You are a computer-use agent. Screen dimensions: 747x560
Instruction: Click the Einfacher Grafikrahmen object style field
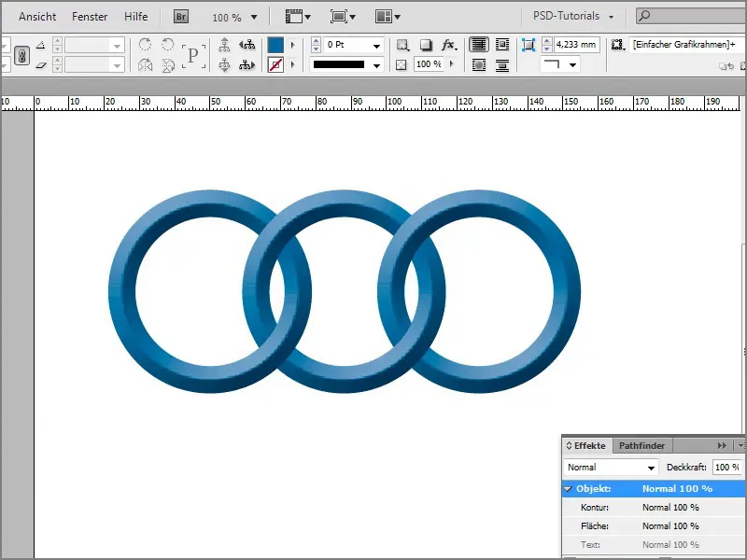pyautogui.click(x=686, y=45)
